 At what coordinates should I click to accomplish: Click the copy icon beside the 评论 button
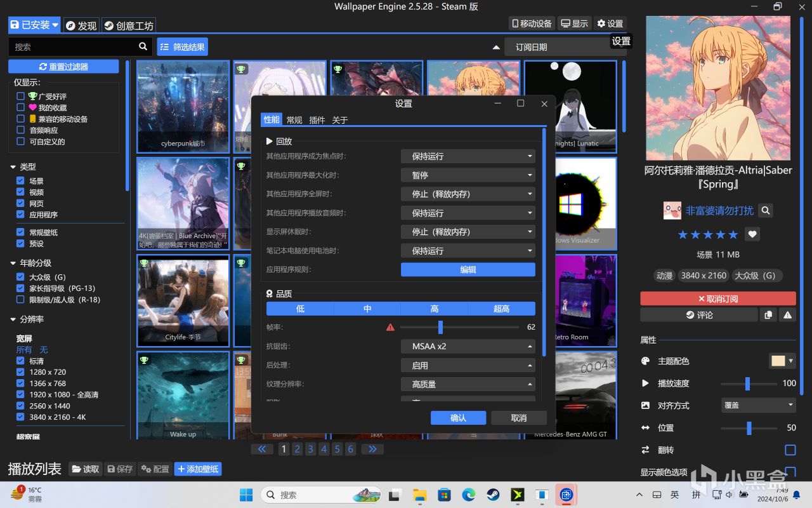click(x=768, y=315)
